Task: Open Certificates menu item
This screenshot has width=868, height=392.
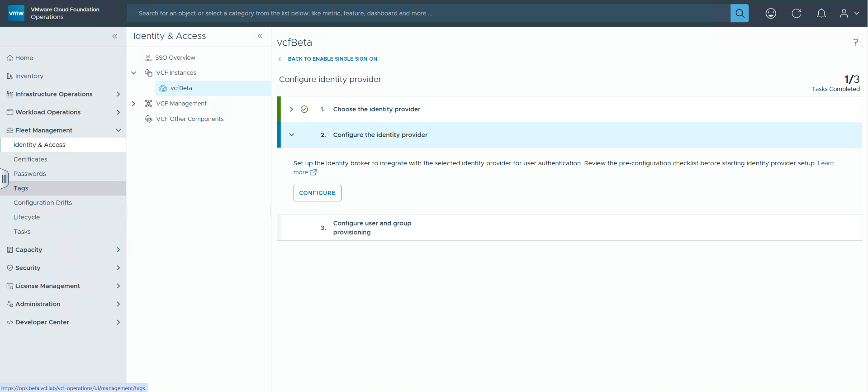Action: click(63, 159)
